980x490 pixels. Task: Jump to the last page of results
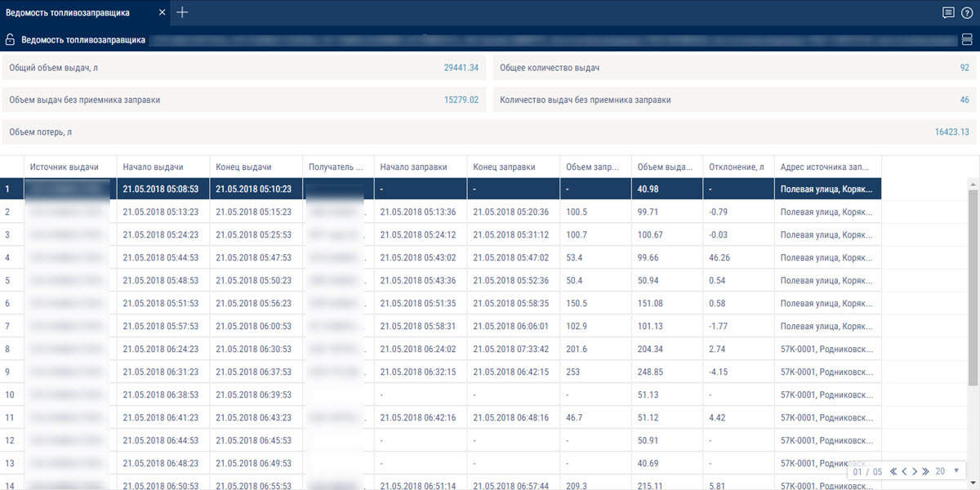point(925,471)
